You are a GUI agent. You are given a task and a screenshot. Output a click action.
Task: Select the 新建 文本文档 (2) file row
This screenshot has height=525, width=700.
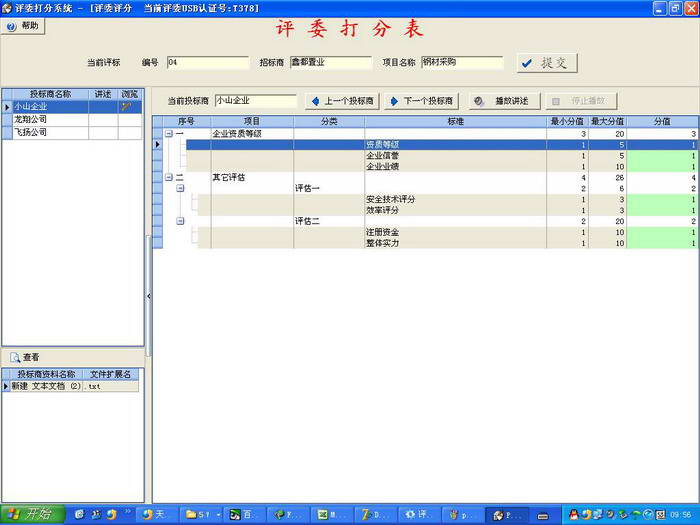tap(46, 386)
